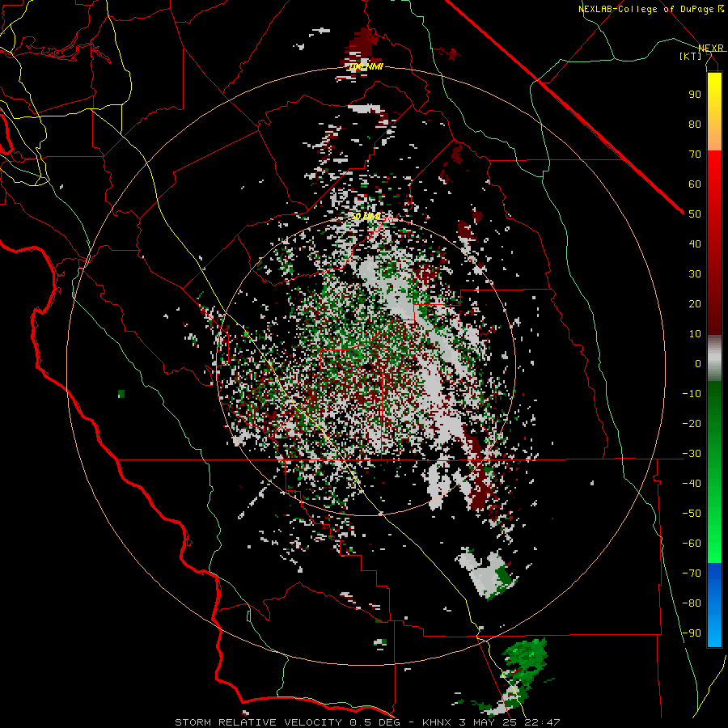
Task: Select the -80 value on the velocity scale
Action: click(x=692, y=603)
